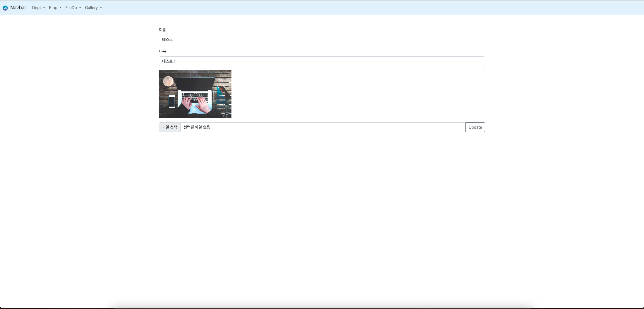Click the 이름 label above the name field
Image resolution: width=644 pixels, height=309 pixels.
tap(162, 29)
